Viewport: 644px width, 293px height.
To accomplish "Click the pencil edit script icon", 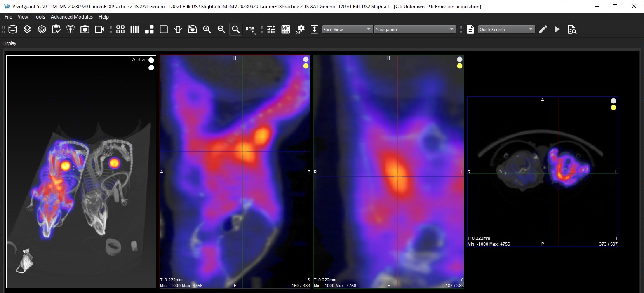I will point(543,29).
